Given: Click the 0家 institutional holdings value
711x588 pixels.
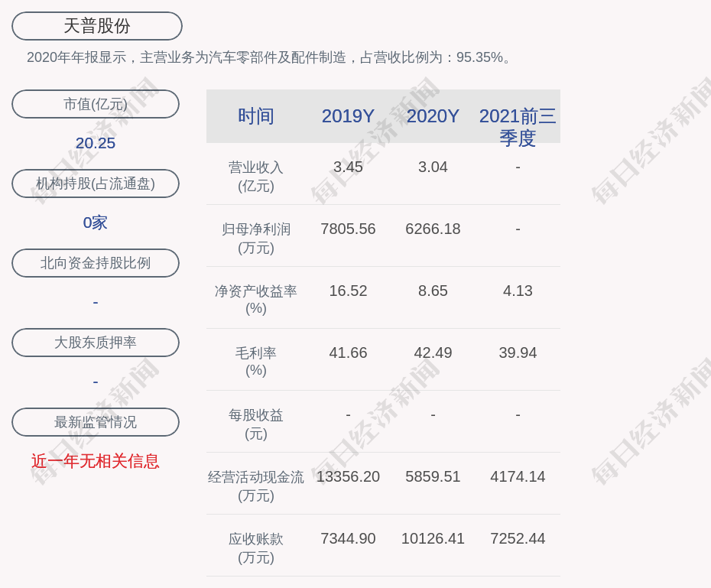Looking at the screenshot, I should point(96,223).
